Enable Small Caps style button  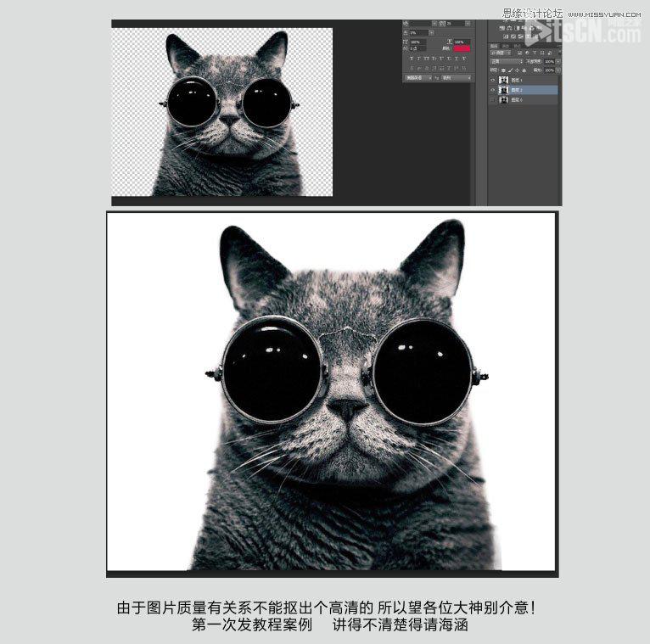pos(434,59)
